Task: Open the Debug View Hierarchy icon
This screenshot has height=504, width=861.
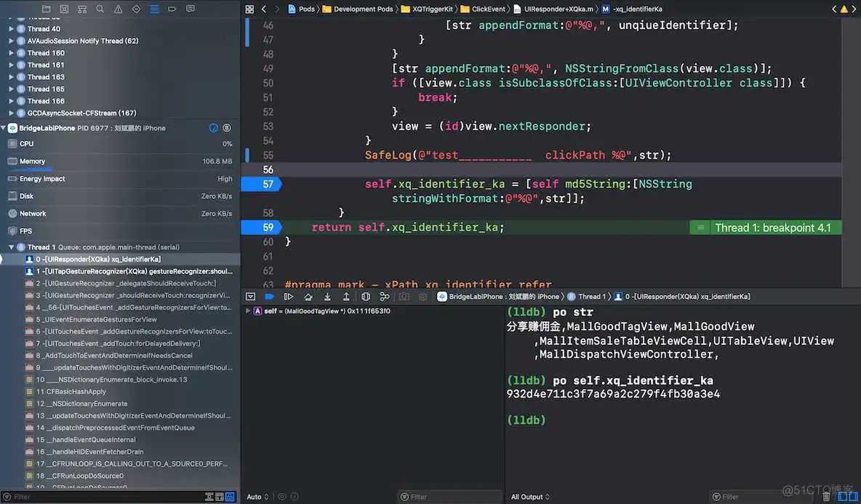Action: click(x=366, y=297)
